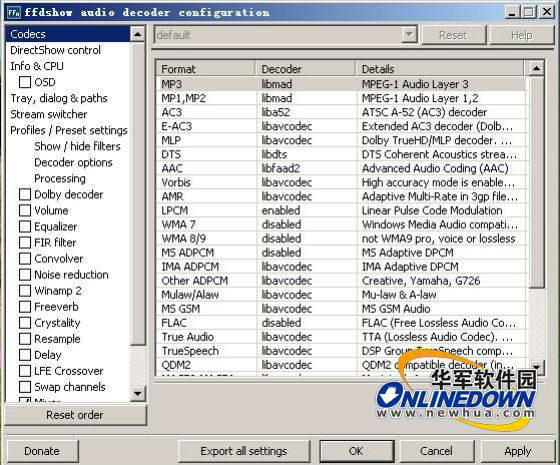The height and width of the screenshot is (465, 560).
Task: Click the Format column header
Action: pyautogui.click(x=206, y=69)
